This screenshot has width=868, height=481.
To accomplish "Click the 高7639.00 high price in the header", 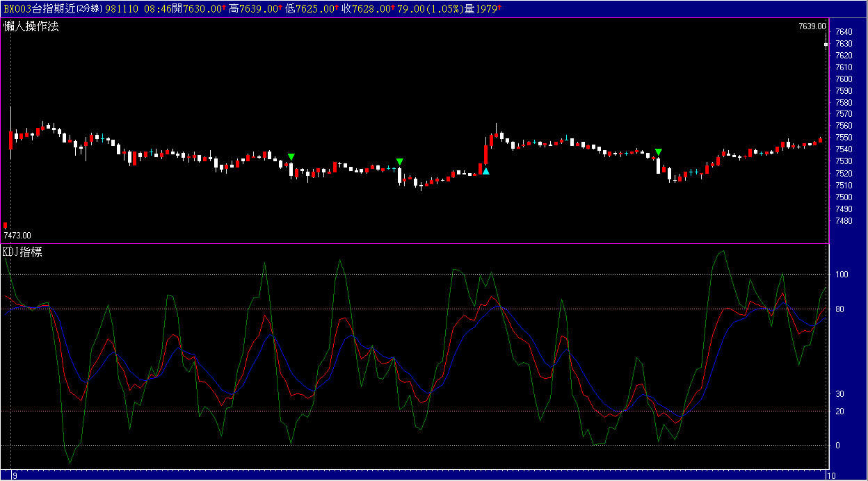I will [253, 8].
